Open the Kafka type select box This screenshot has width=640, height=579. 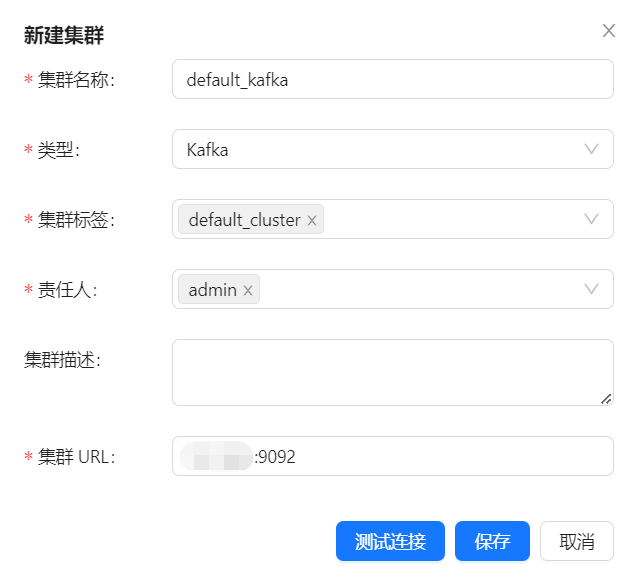point(380,150)
